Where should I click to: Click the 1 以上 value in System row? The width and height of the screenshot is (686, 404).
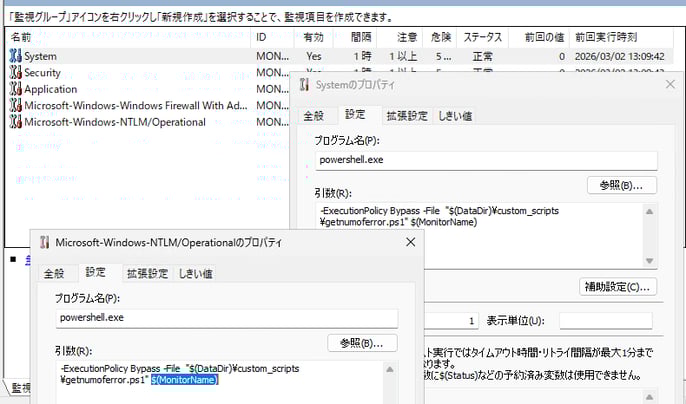tap(403, 56)
